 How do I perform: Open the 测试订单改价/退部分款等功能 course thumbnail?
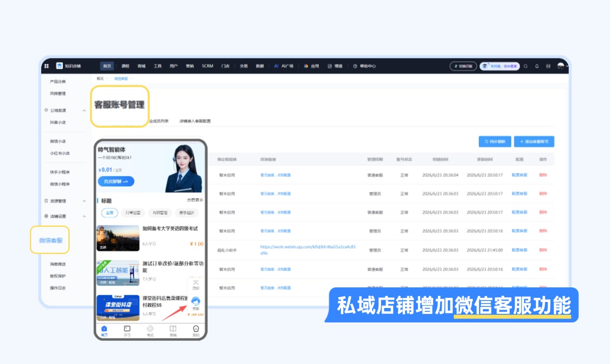pos(118,273)
